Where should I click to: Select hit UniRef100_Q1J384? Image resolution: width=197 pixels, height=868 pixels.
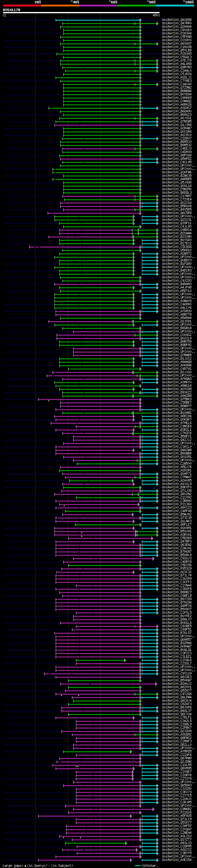[177, 125]
